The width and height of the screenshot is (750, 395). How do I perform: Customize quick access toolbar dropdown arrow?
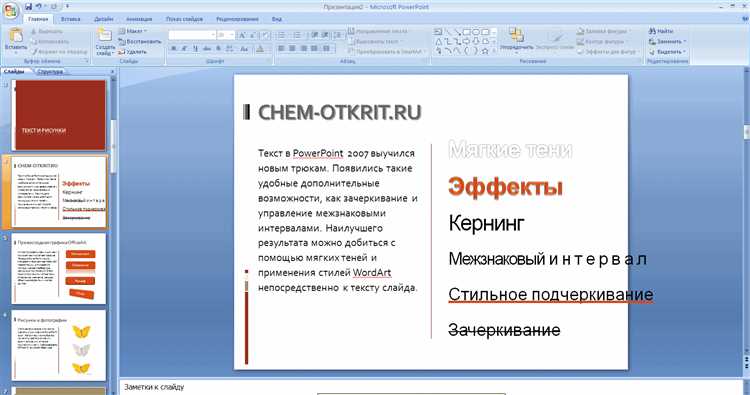click(67, 7)
